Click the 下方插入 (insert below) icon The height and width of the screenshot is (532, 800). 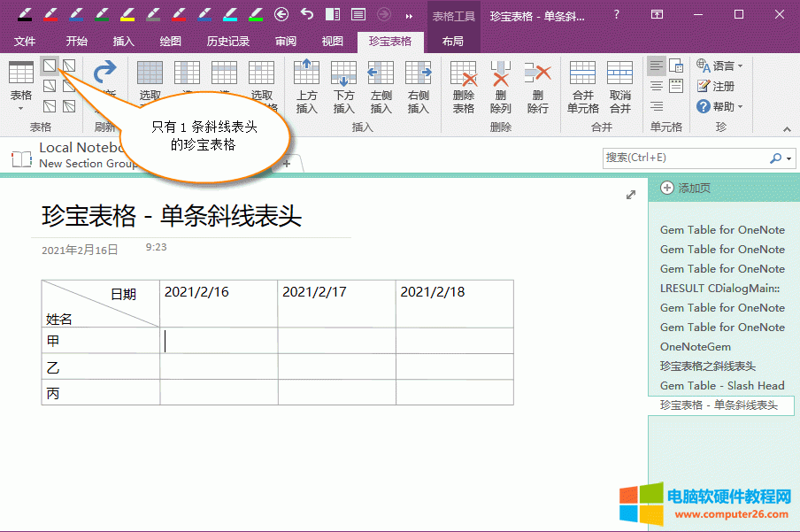343,87
